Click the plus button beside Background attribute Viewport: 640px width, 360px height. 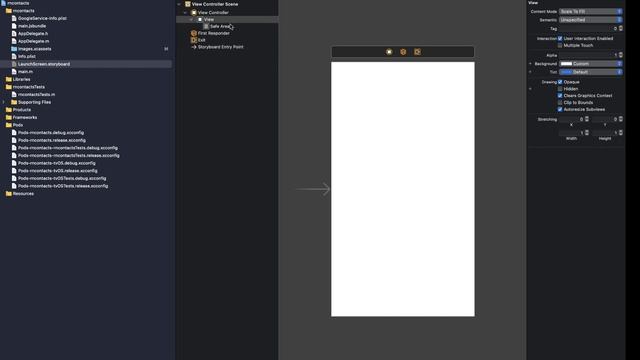[x=530, y=64]
